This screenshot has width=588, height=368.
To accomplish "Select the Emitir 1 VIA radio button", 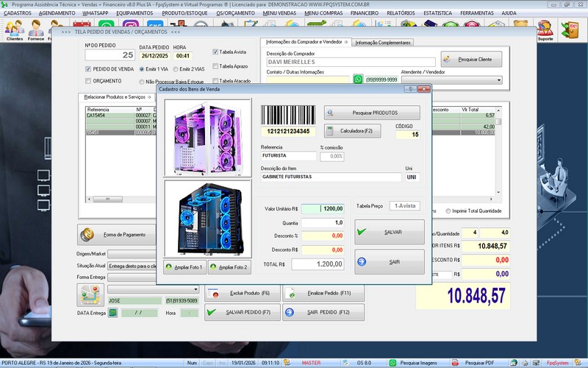I will tap(142, 69).
